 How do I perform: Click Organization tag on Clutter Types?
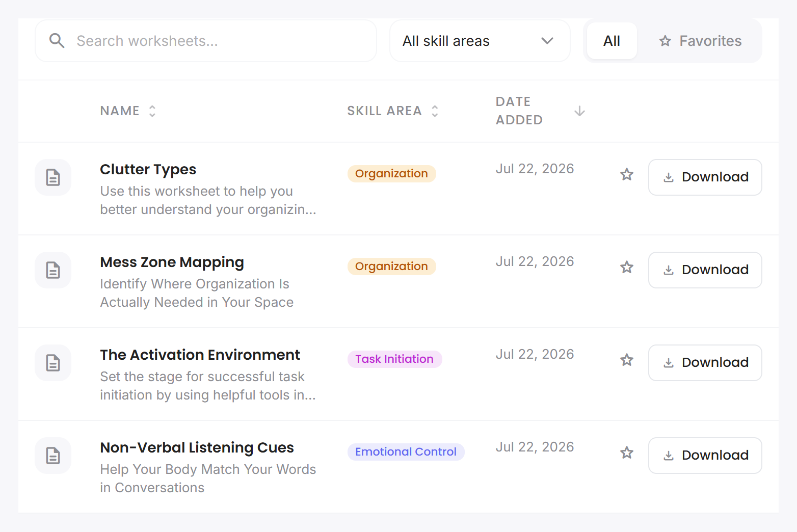[392, 174]
